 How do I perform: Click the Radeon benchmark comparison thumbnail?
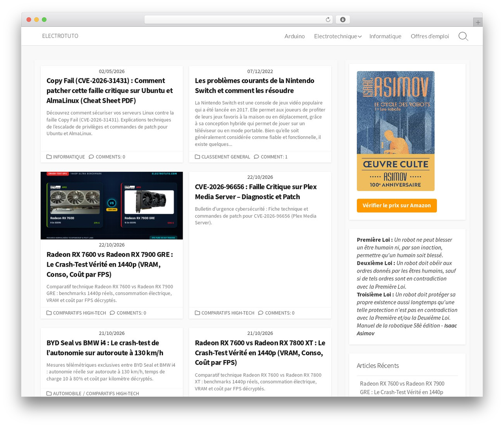pos(111,206)
